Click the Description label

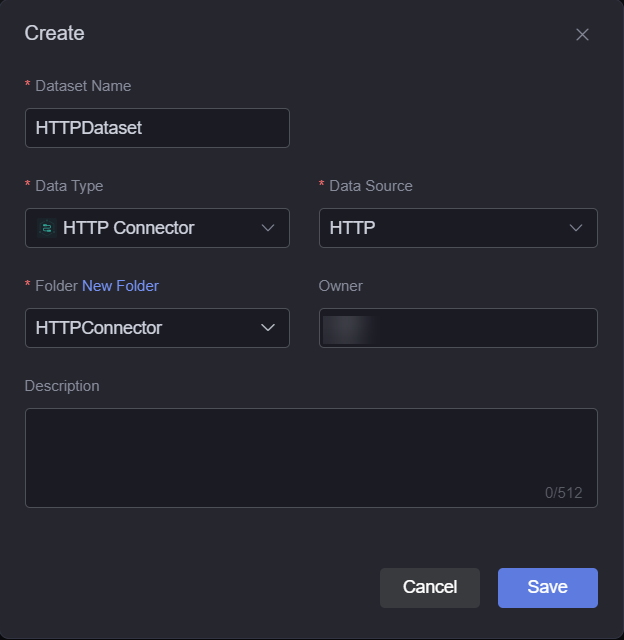tap(62, 386)
